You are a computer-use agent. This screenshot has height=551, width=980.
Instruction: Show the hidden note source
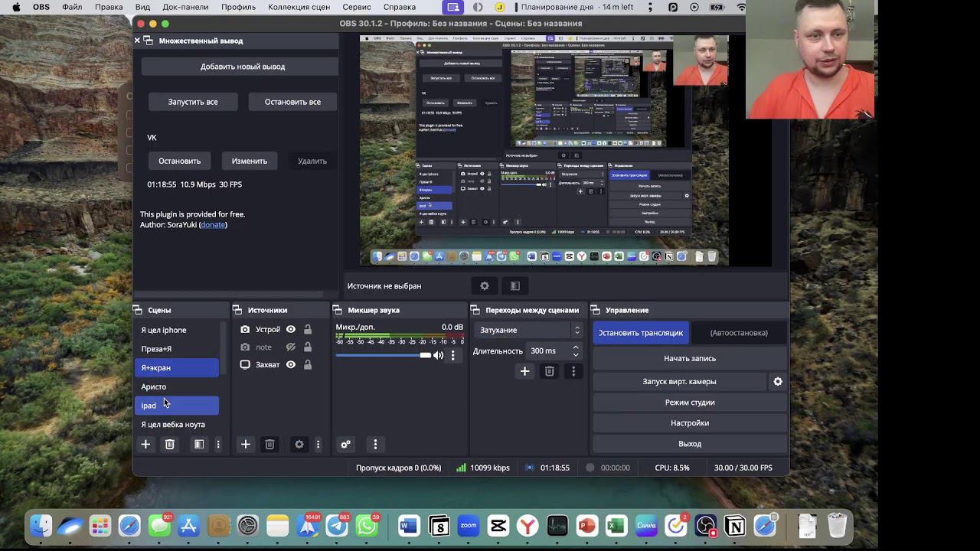pyautogui.click(x=291, y=347)
